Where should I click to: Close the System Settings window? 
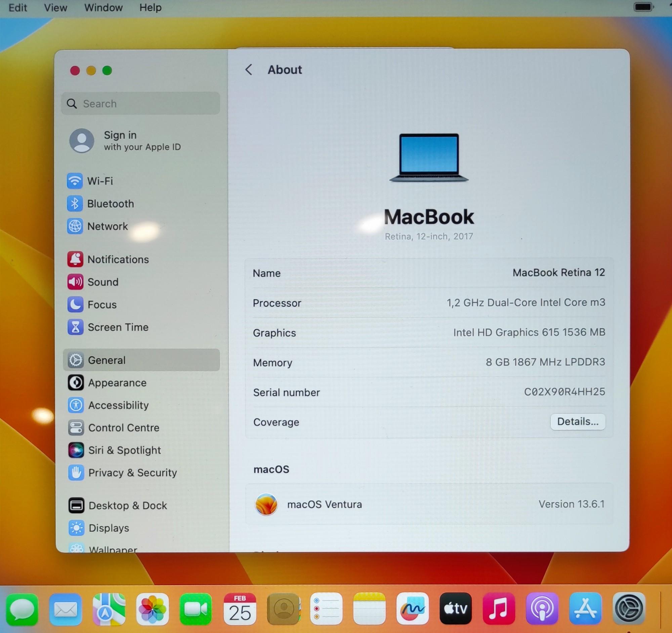pos(75,71)
